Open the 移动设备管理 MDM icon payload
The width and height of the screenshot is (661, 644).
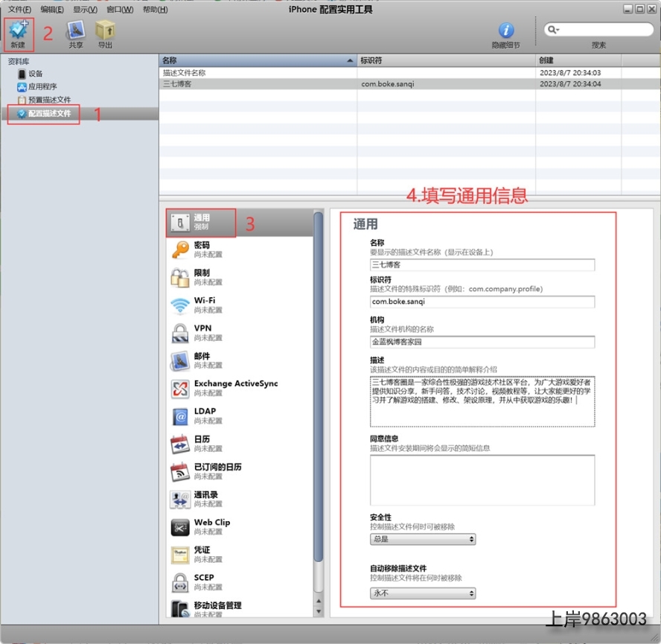click(x=180, y=609)
